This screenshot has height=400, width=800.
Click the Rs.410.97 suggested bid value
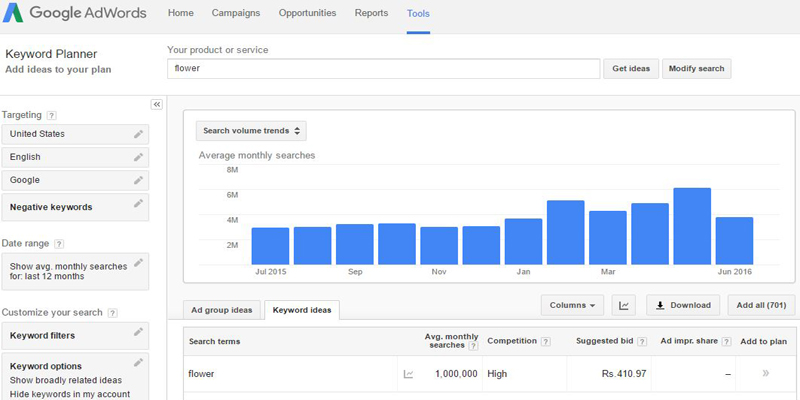click(624, 374)
